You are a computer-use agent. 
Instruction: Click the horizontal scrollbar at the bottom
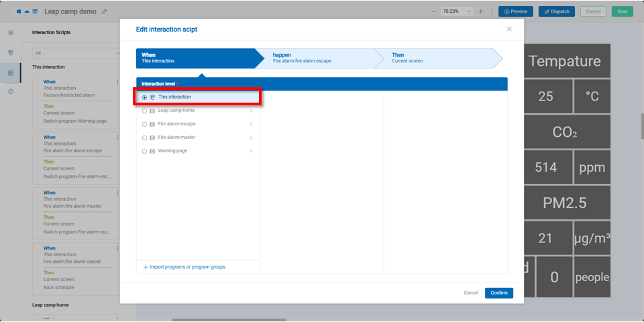228,319
